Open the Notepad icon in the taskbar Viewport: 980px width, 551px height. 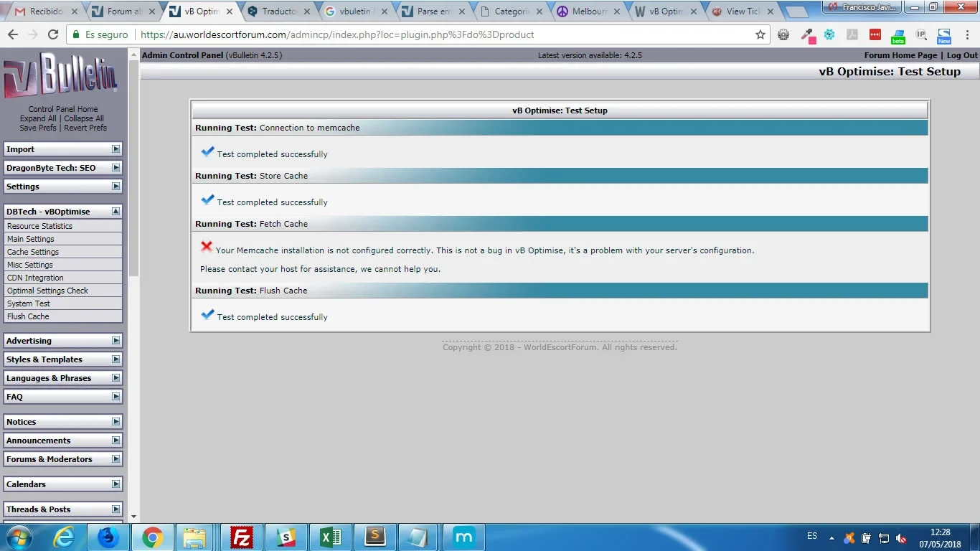click(420, 537)
